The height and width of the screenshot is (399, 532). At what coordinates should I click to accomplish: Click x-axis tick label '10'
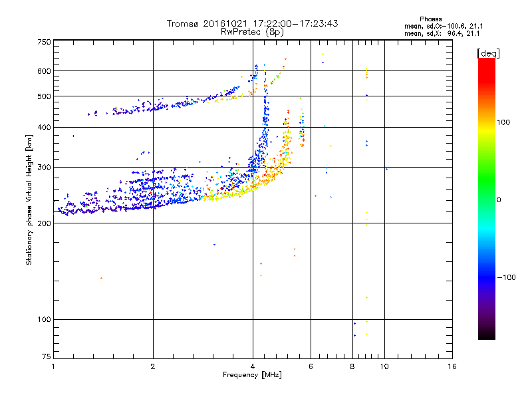(384, 366)
